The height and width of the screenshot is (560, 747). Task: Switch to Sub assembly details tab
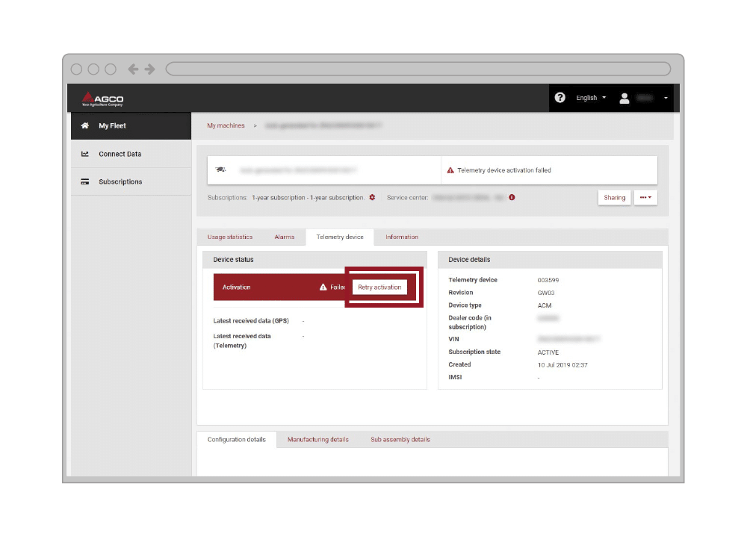coord(400,440)
